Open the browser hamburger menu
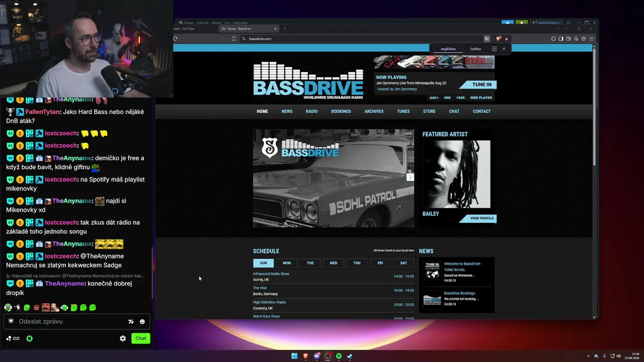Screen dimensions: 644x362 click(x=591, y=39)
